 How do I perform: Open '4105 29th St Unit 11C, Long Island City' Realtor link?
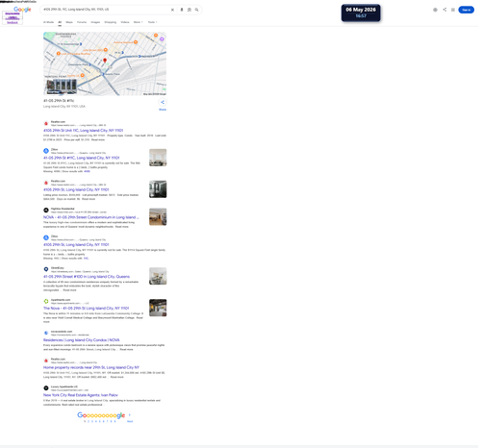pyautogui.click(x=84, y=131)
